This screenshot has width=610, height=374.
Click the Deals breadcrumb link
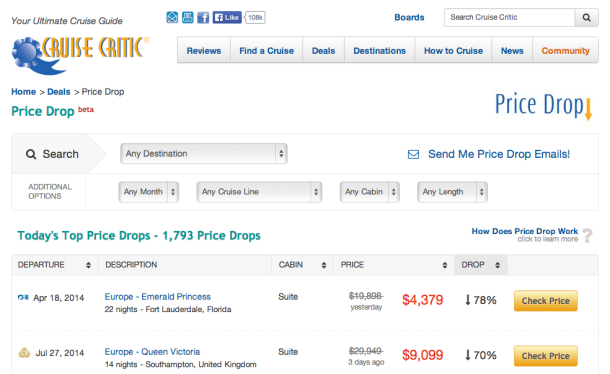coord(59,92)
